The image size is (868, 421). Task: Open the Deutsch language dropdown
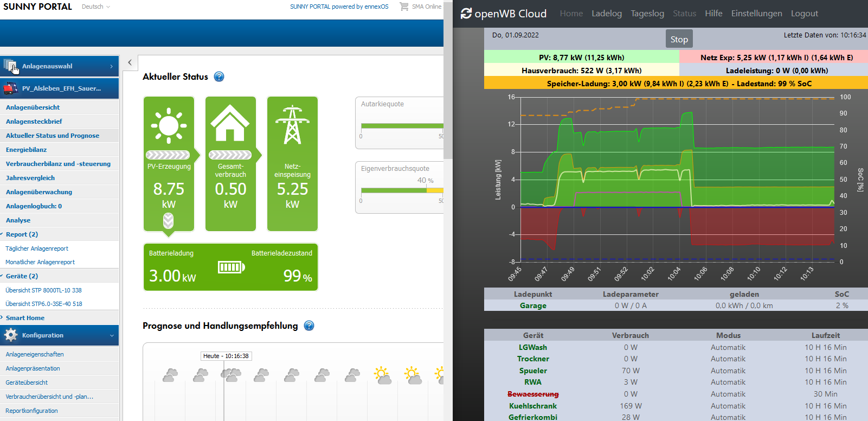pyautogui.click(x=96, y=7)
